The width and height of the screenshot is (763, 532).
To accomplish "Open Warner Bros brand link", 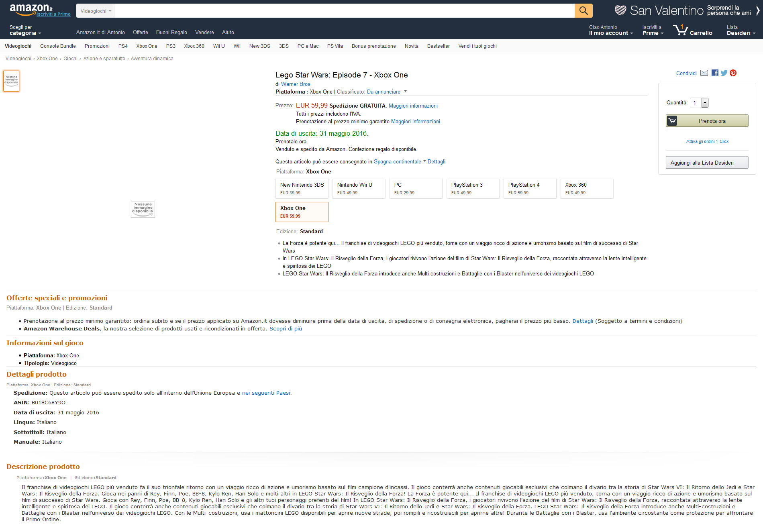I will [296, 84].
